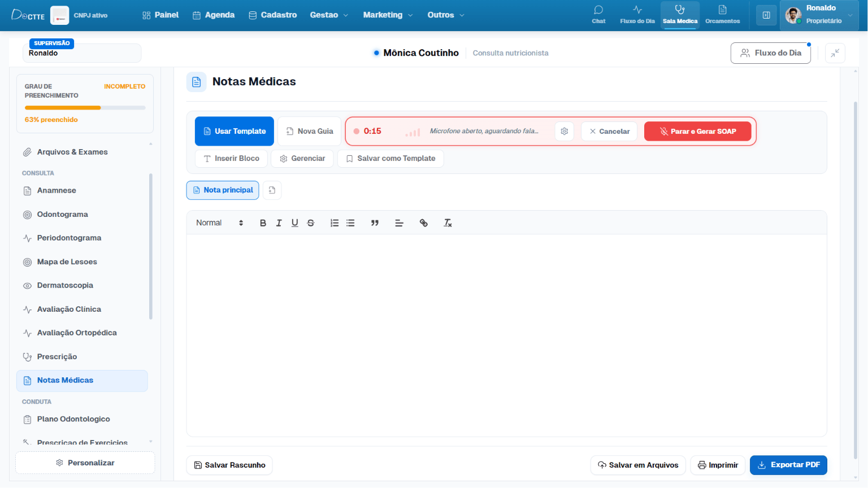Click Exportar PDF button
Screen dimensions: 868x488
click(788, 465)
